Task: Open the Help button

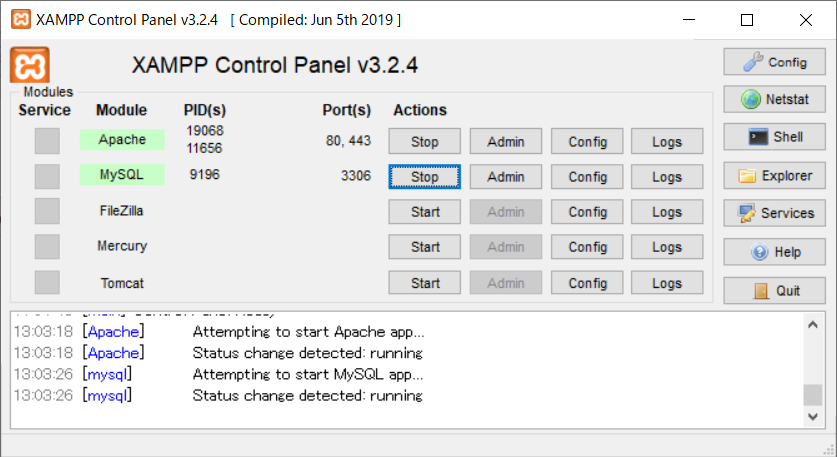Action: click(x=775, y=252)
